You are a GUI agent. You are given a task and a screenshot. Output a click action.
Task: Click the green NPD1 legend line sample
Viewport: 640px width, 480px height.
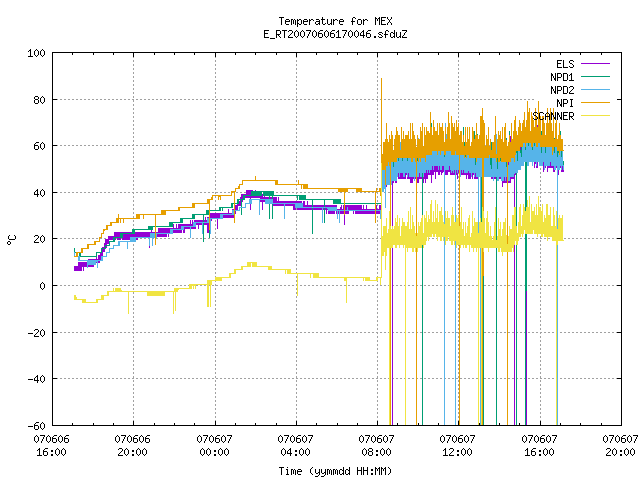coord(595,77)
